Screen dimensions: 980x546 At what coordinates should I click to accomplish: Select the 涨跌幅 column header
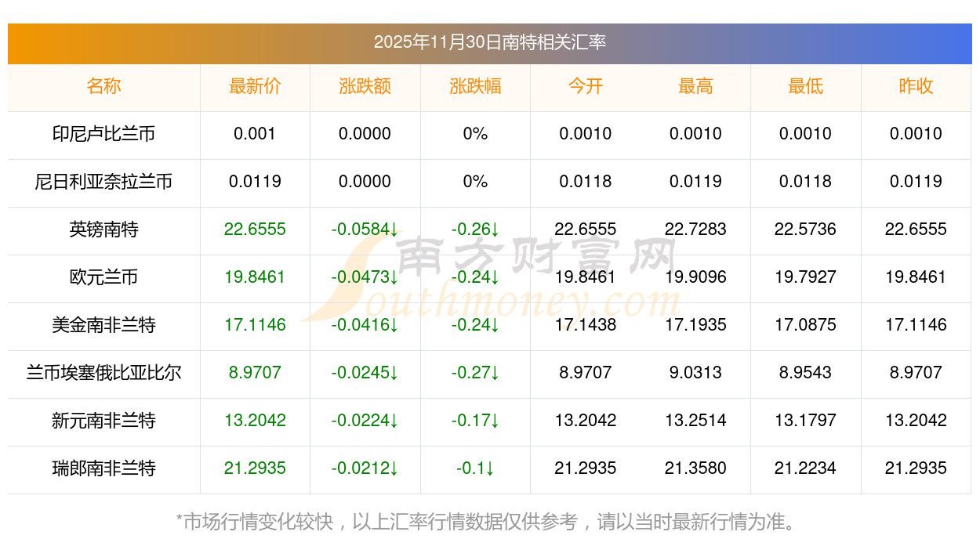click(x=475, y=86)
